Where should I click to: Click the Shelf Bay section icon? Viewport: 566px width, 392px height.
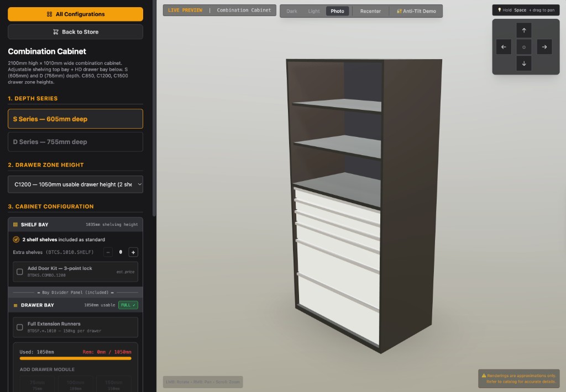click(x=15, y=225)
